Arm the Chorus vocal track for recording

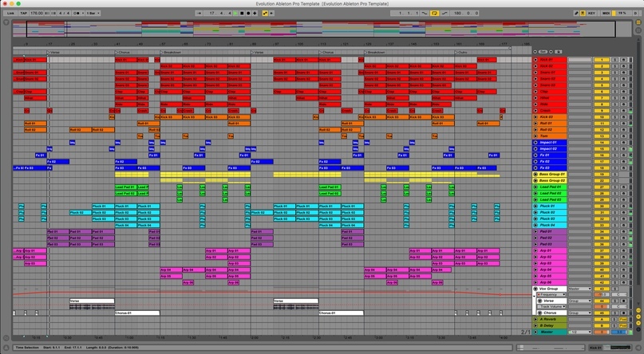(x=623, y=313)
